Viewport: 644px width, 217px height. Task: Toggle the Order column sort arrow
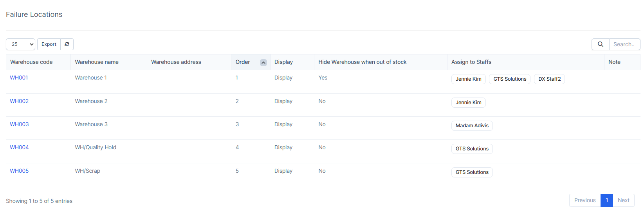pos(263,63)
